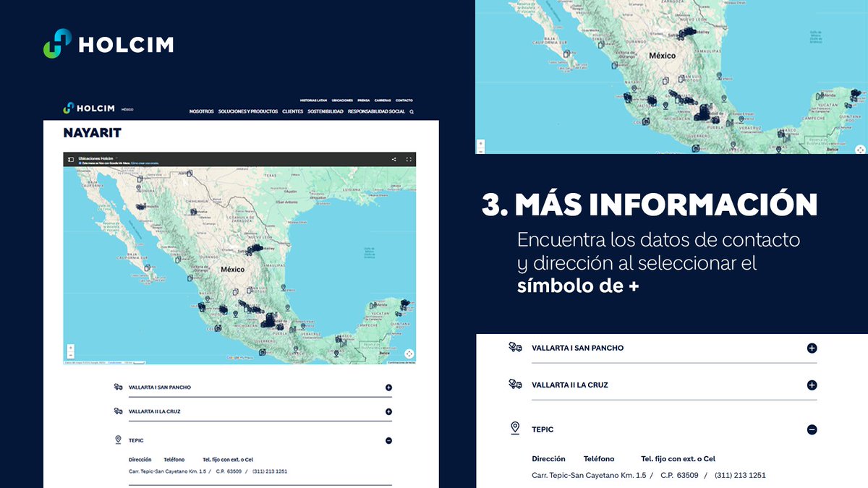Click the phone number (311) 213 1251 on the website page

click(x=270, y=471)
